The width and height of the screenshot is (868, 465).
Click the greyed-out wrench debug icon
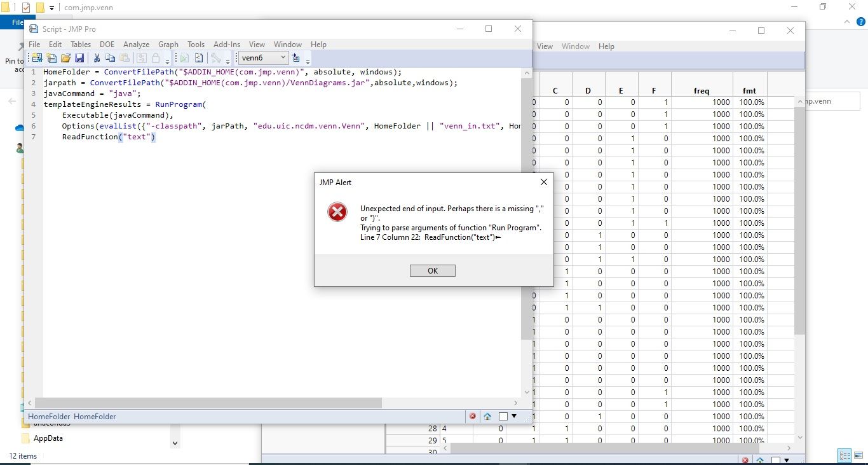click(x=215, y=58)
